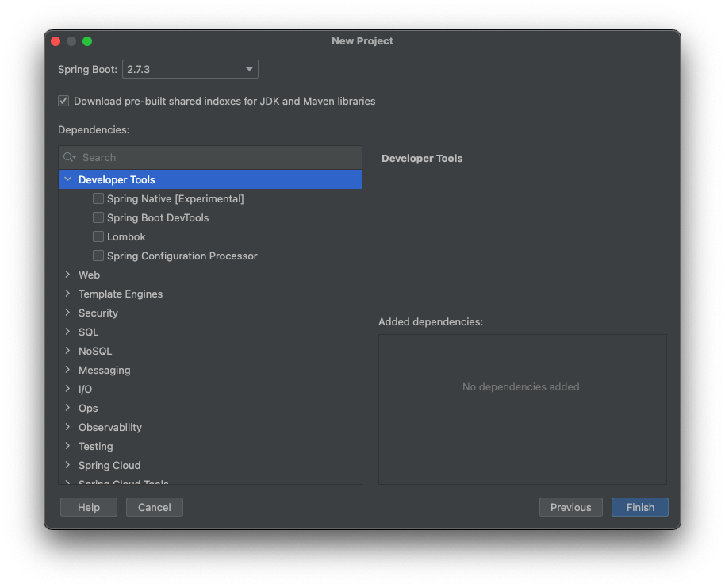Click the Spring Boot DevTools label text
This screenshot has height=588, width=725.
tap(158, 218)
